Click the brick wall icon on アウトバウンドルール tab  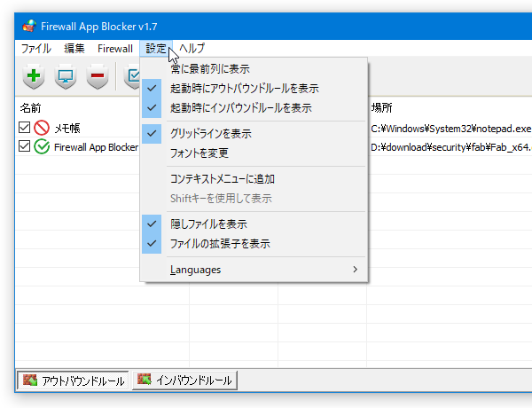click(30, 381)
